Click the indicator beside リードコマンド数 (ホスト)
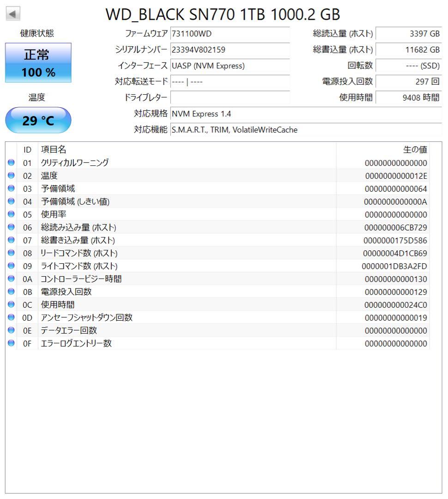The image size is (448, 499). tap(11, 253)
